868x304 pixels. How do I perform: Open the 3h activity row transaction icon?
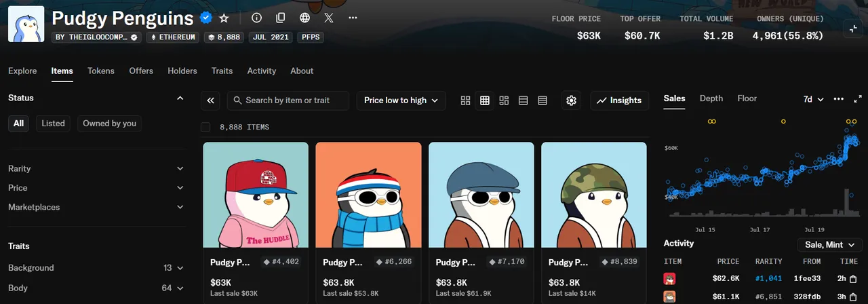tap(852, 297)
